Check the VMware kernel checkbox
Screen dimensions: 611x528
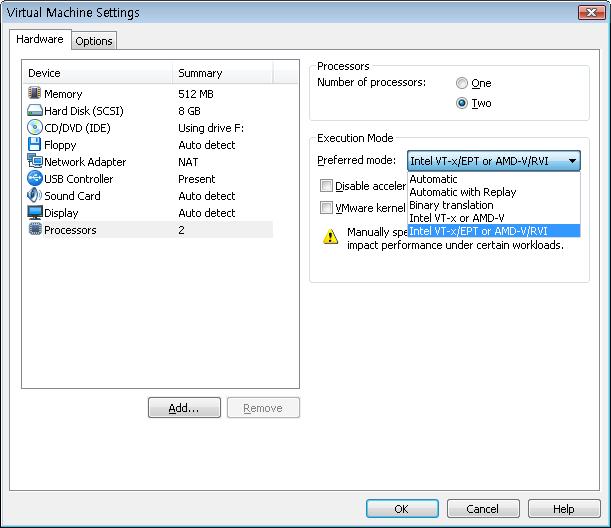tap(326, 207)
